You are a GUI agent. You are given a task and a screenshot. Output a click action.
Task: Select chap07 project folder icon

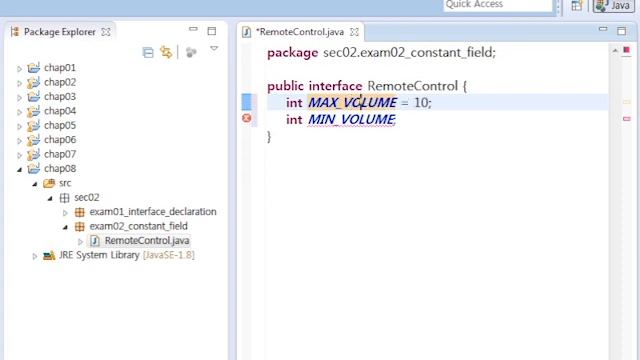(x=33, y=154)
